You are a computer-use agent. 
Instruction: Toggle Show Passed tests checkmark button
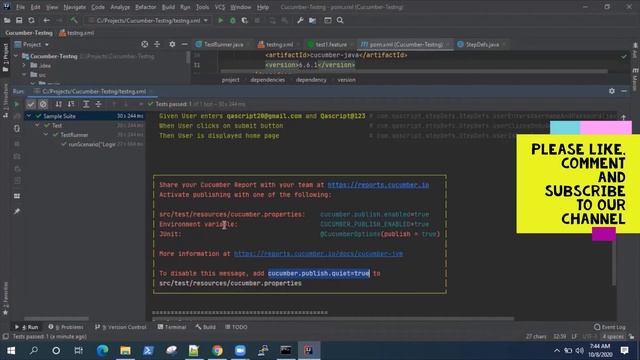(31, 104)
